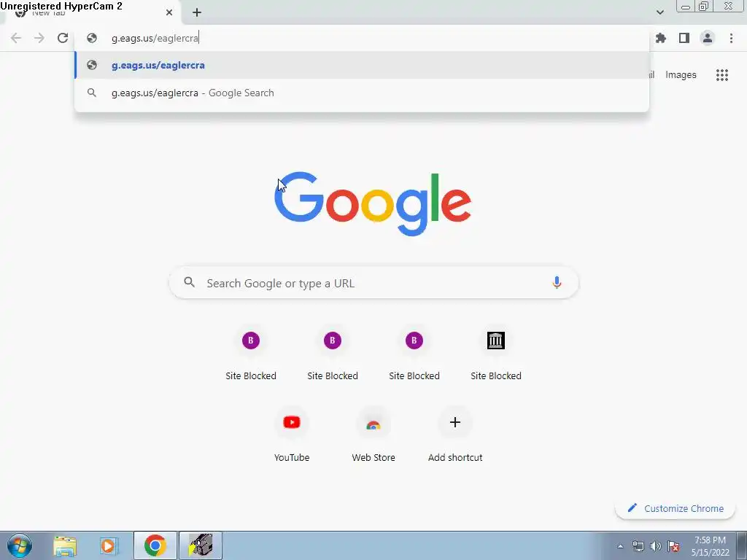Open the Images link

tap(681, 75)
